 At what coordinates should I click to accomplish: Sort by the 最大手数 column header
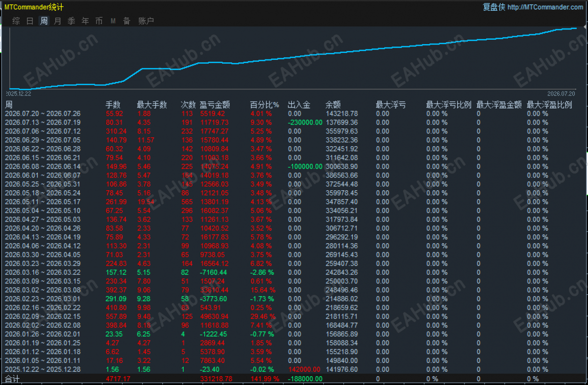point(152,104)
